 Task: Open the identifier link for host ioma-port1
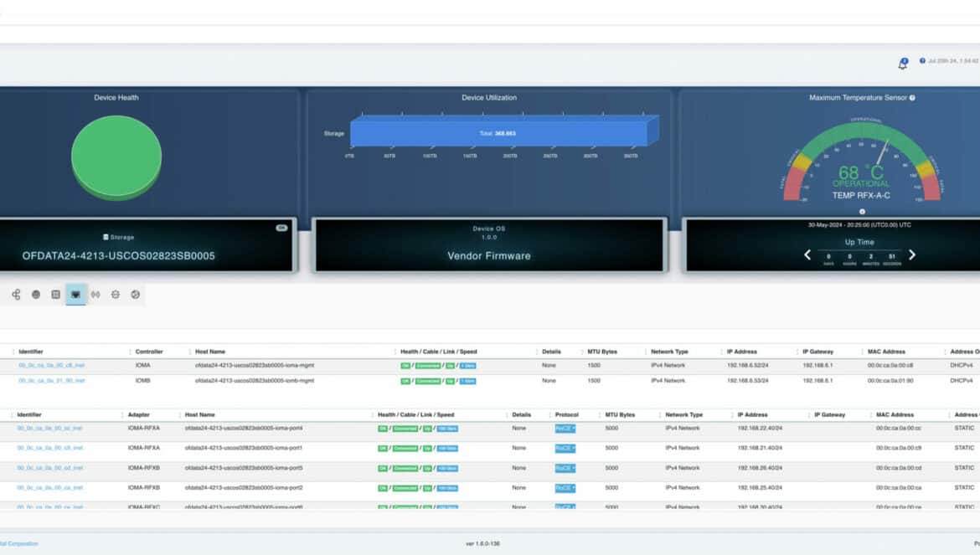(49, 448)
